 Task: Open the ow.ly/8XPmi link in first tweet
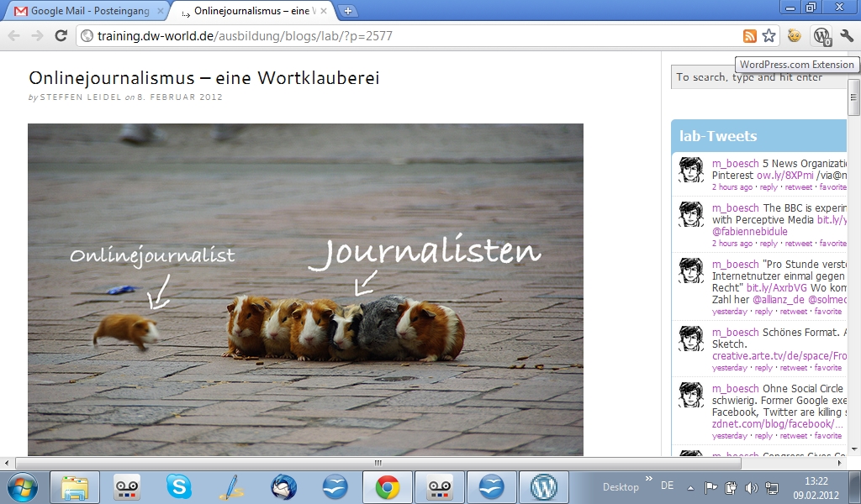[x=775, y=176]
